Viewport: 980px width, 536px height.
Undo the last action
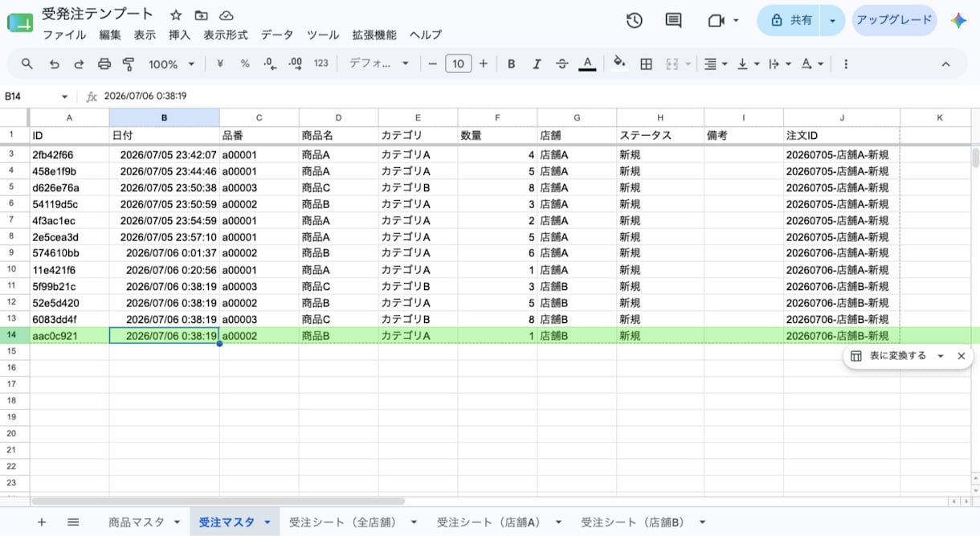pyautogui.click(x=54, y=63)
